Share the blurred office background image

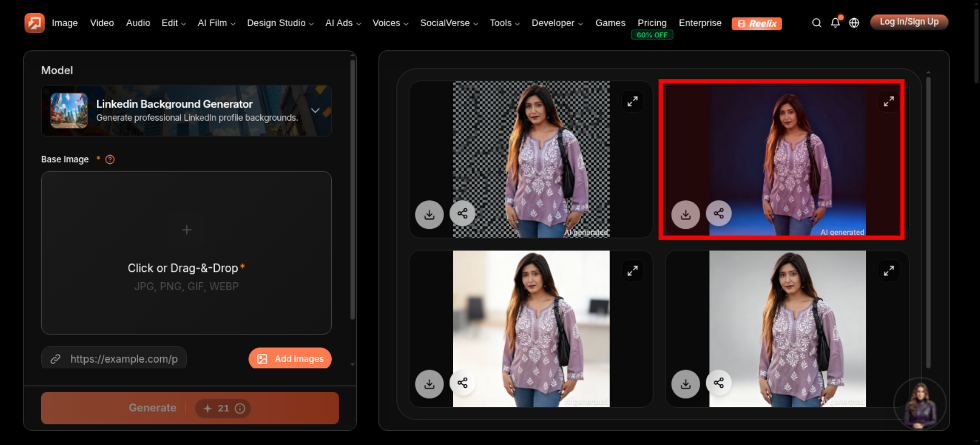(x=462, y=383)
